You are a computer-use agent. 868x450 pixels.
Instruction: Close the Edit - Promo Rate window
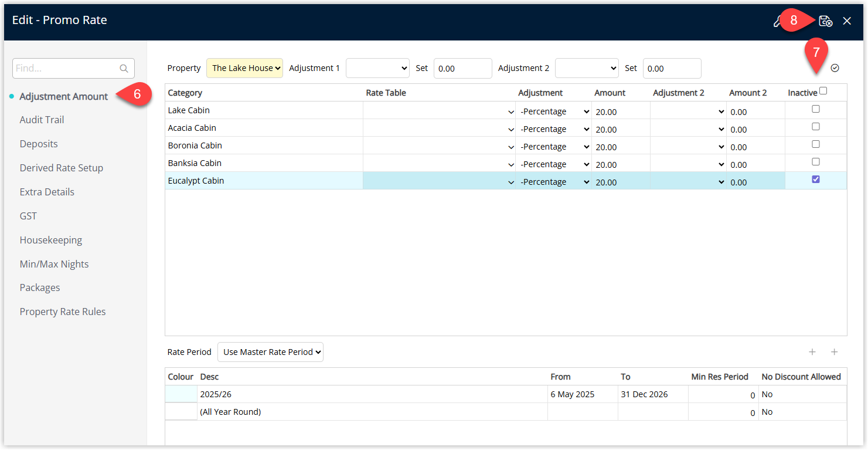[x=847, y=21]
